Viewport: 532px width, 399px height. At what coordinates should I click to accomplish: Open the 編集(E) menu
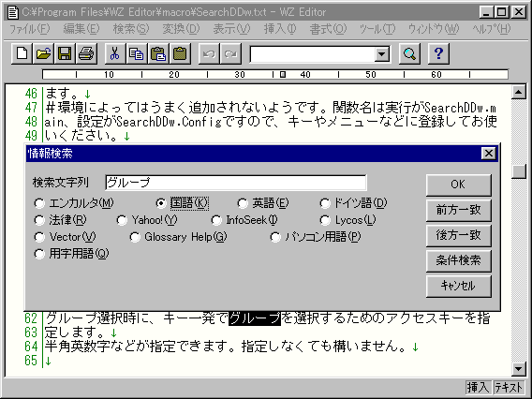coord(81,29)
